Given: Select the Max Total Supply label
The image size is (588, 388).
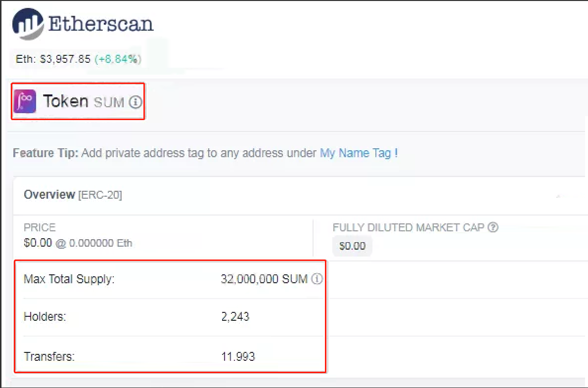Looking at the screenshot, I should coord(69,279).
